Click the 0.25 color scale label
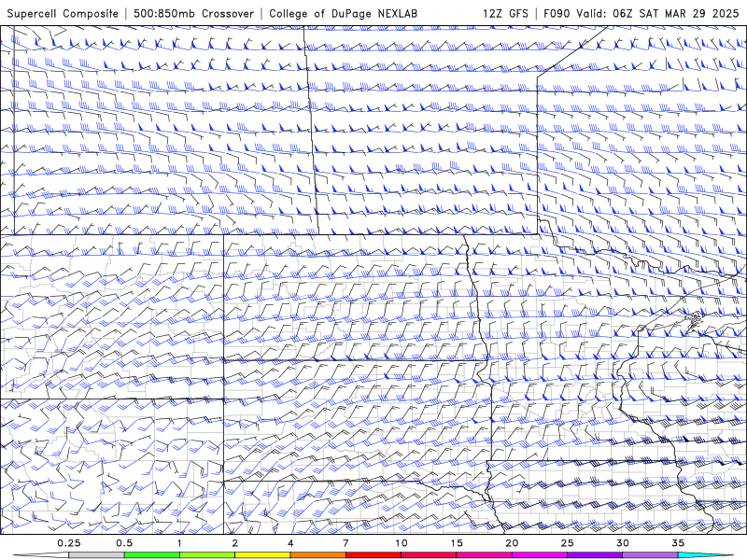This screenshot has height=560, width=747. tap(69, 543)
